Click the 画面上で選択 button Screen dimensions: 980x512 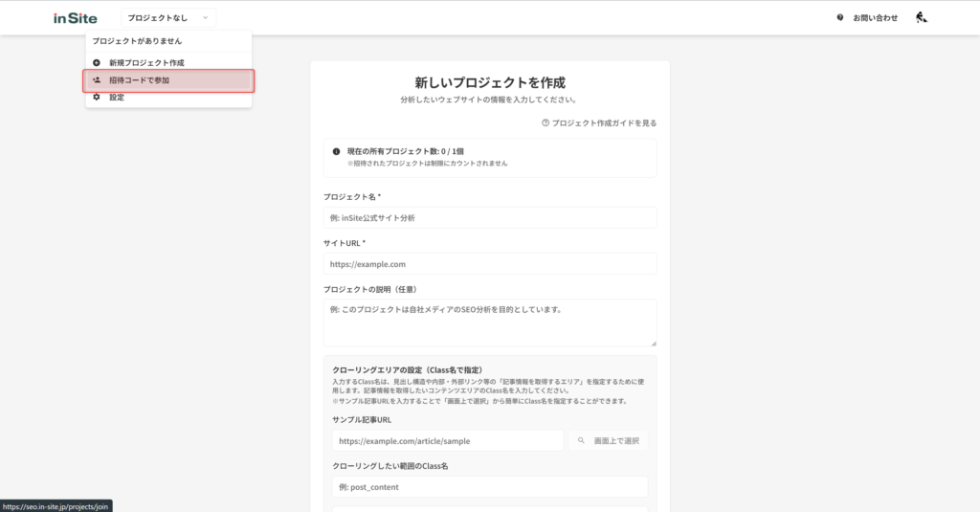point(608,441)
